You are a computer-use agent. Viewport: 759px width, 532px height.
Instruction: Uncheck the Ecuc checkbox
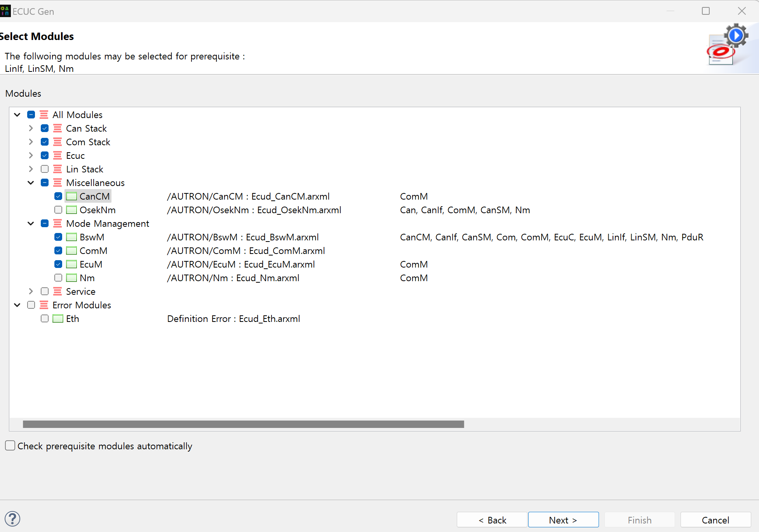coord(45,155)
